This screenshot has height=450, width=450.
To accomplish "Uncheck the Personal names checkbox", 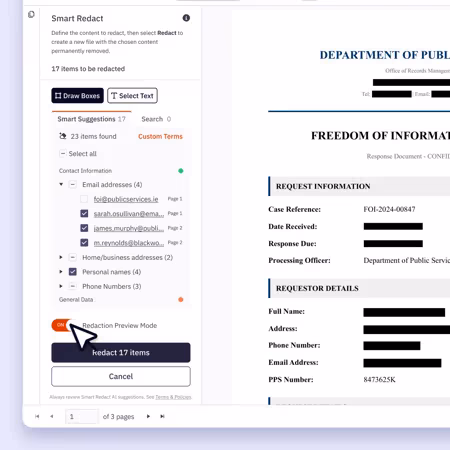I will point(72,272).
